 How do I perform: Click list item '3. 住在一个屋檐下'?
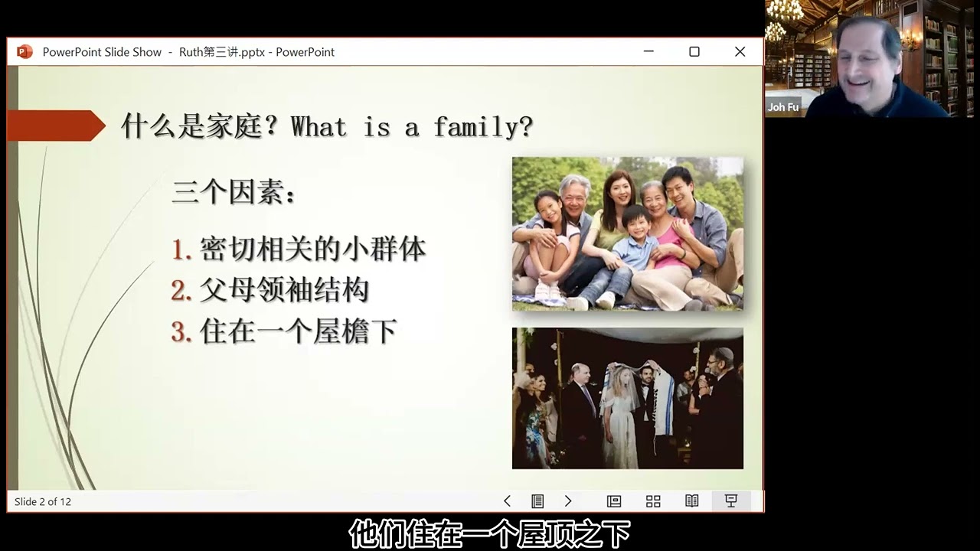[x=284, y=331]
